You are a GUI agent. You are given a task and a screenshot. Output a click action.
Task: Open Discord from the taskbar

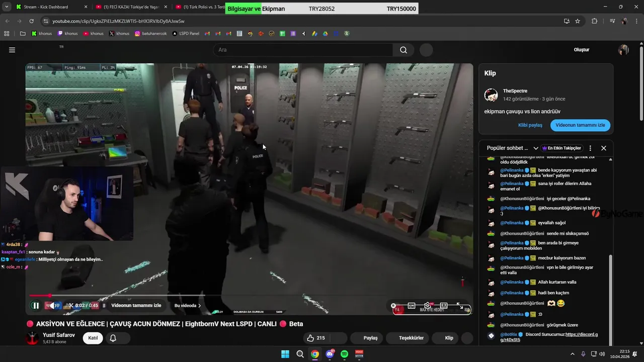pos(330,354)
